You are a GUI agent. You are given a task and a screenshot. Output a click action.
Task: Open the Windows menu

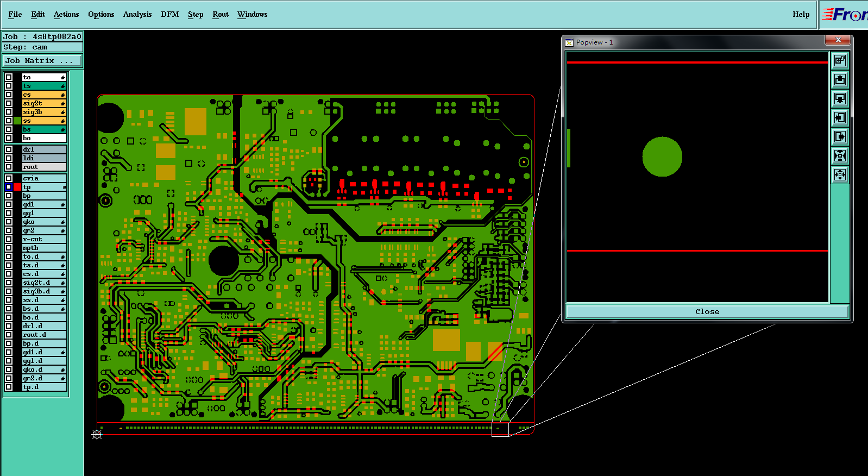pyautogui.click(x=253, y=15)
